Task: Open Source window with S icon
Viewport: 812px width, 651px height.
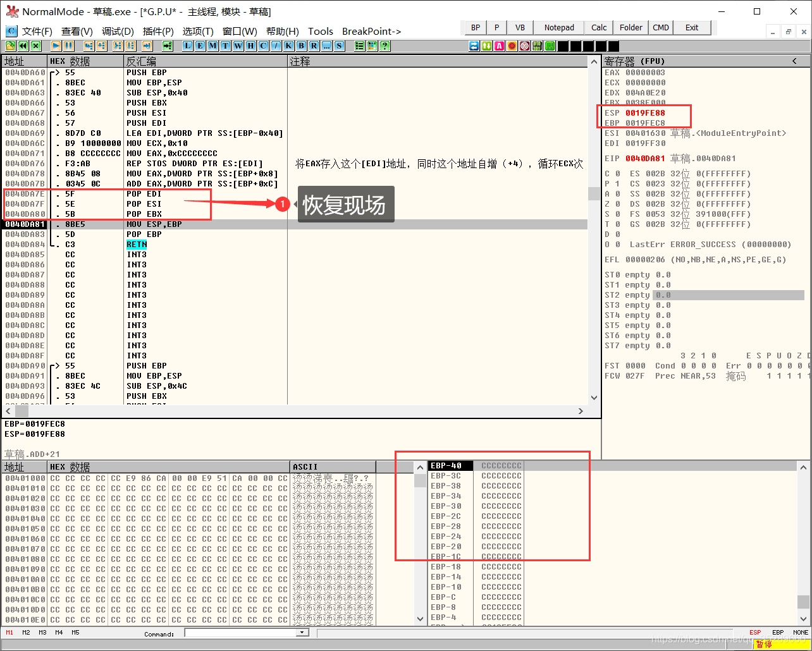Action: coord(339,46)
